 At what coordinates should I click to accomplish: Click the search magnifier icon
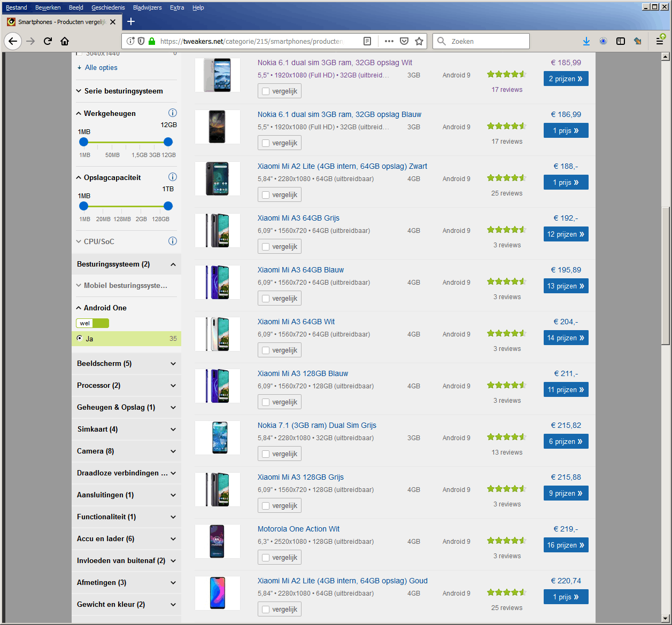pyautogui.click(x=442, y=41)
